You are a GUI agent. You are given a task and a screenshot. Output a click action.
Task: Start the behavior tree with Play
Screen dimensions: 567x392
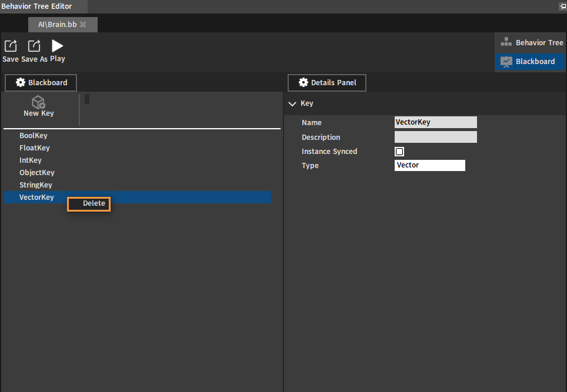click(58, 46)
